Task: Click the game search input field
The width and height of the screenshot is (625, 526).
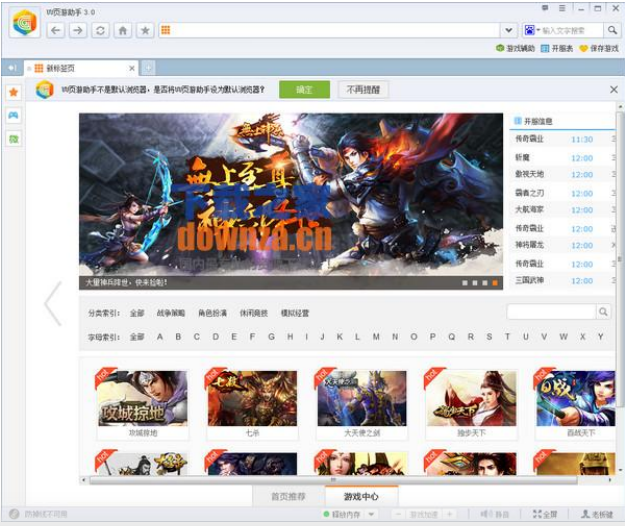Action: (552, 312)
